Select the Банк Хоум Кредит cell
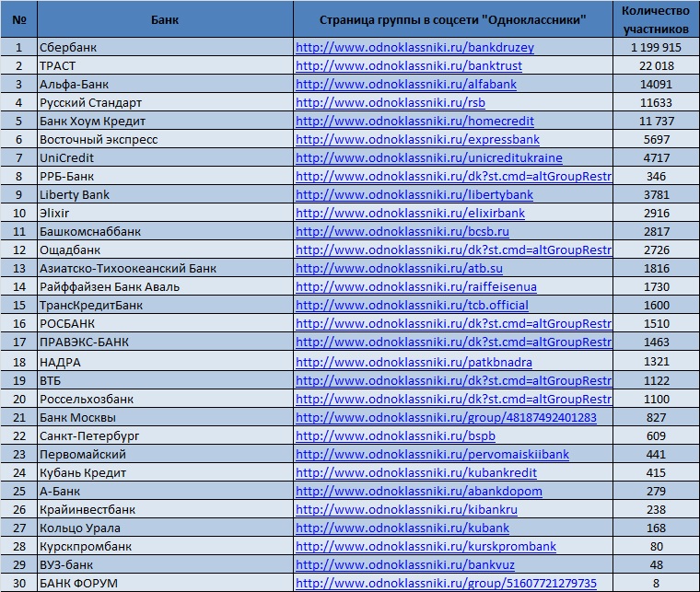 (x=165, y=121)
